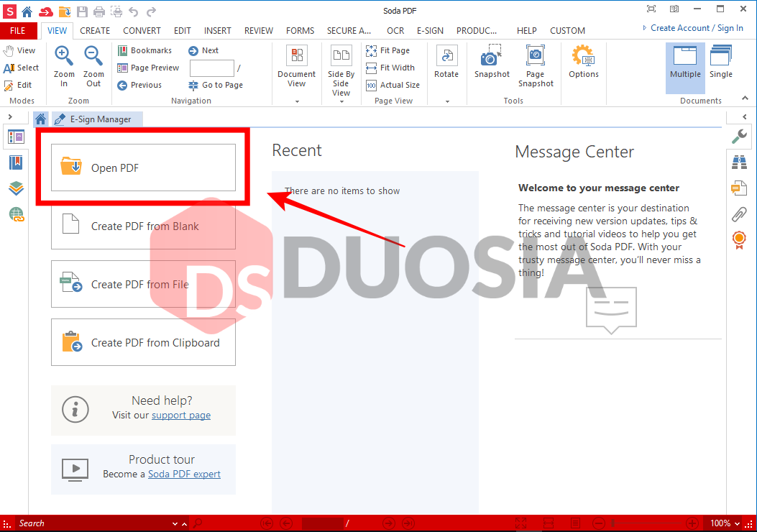Expand the right sidebar panel chevron

click(x=745, y=116)
